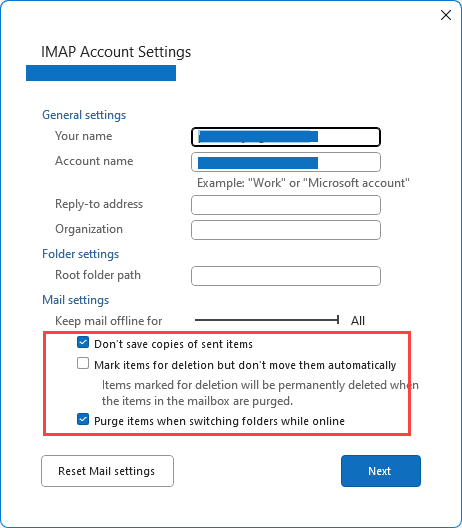Click the Keep mail offline for label
The image size is (462, 528).
108,321
